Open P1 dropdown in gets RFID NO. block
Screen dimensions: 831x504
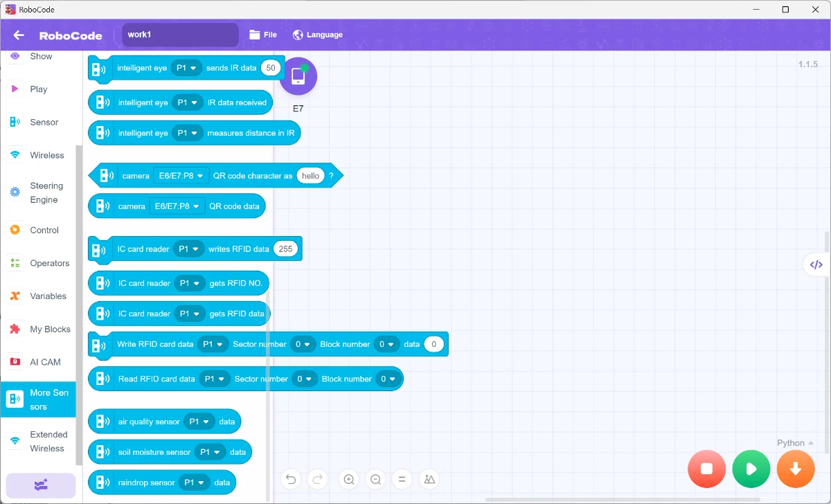coord(190,283)
